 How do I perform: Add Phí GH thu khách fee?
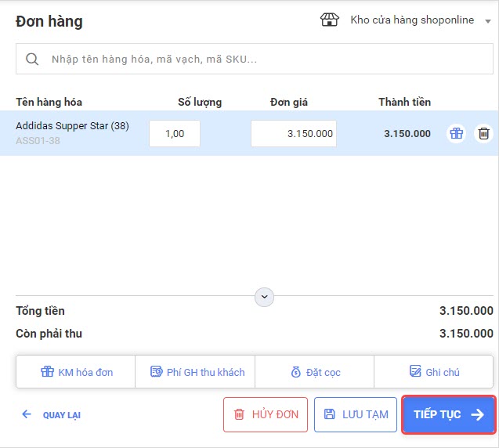click(x=196, y=372)
